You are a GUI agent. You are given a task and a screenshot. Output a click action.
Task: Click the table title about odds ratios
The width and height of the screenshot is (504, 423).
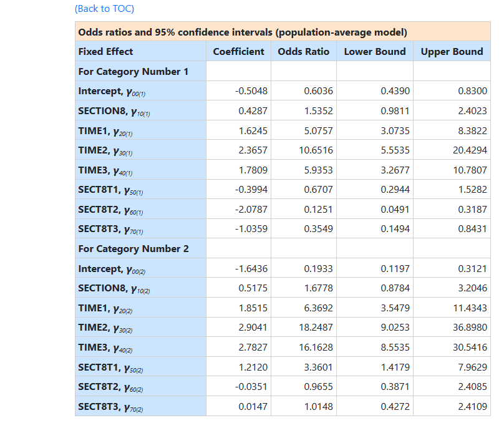tap(243, 32)
